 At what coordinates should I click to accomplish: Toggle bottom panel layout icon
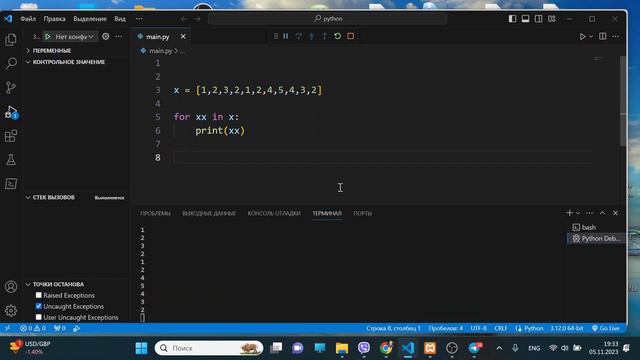tap(525, 19)
